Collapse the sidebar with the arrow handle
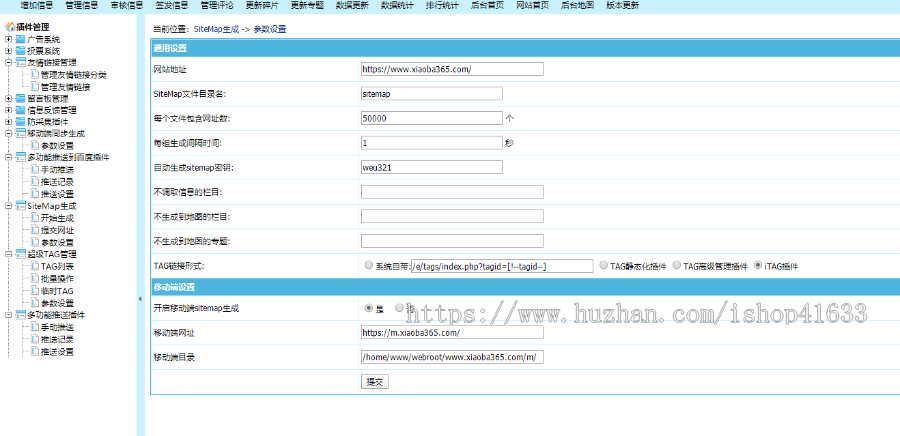 click(x=141, y=299)
